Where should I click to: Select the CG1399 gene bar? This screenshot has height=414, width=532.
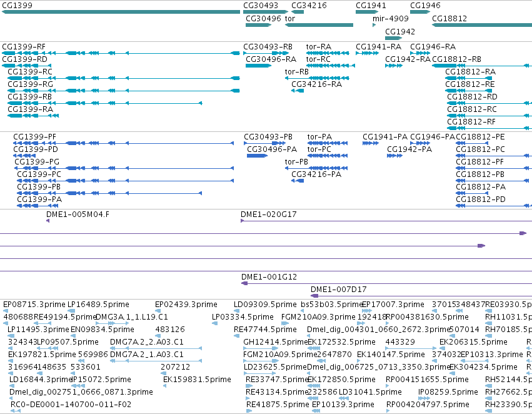pyautogui.click(x=121, y=12)
